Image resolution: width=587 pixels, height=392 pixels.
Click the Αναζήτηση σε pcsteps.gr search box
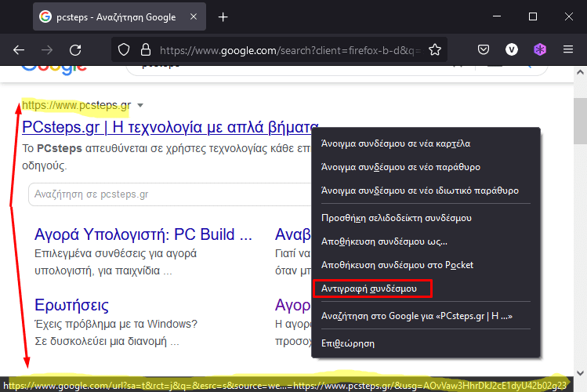pos(170,194)
